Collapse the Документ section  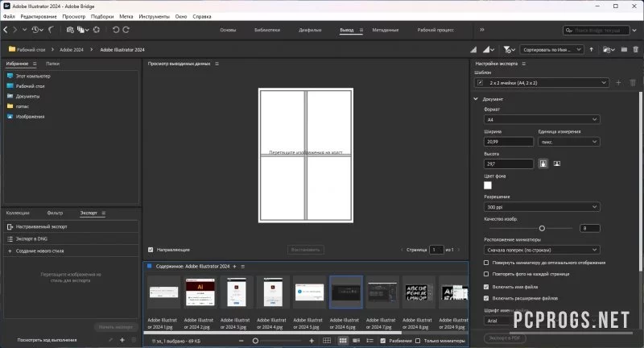tap(476, 99)
